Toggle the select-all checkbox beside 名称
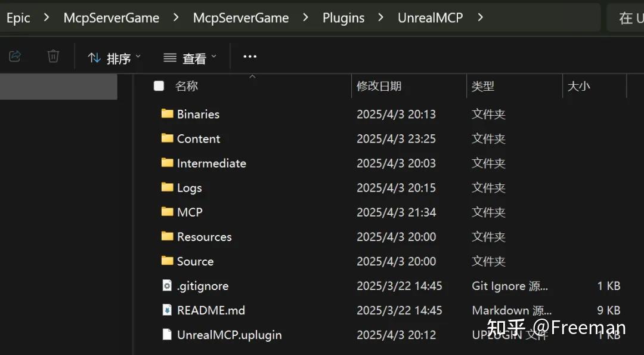Viewport: 644px width, 355px height. coord(159,86)
